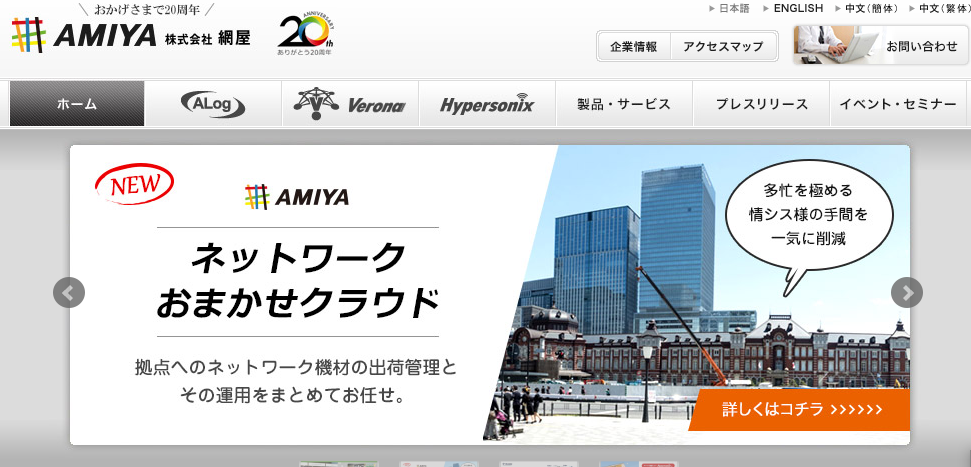Show next slide with right arrow
Screen dimensions: 971x467
coord(907,292)
